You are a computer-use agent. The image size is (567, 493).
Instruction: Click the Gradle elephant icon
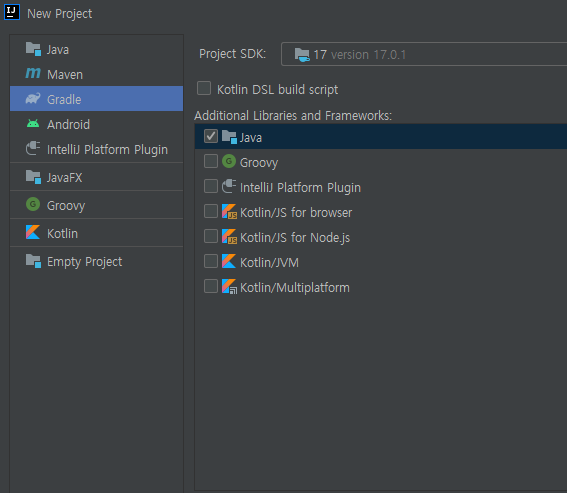click(x=33, y=98)
